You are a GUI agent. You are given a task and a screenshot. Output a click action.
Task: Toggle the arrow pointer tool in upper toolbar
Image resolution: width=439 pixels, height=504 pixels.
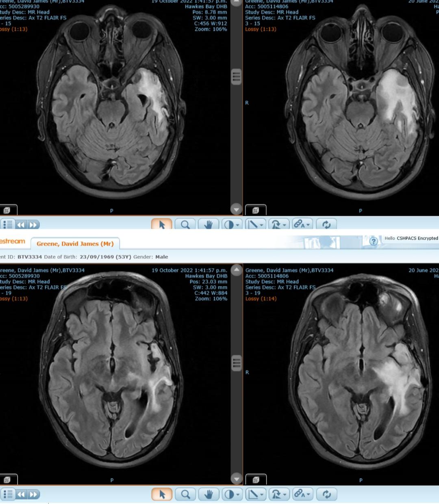tap(162, 224)
